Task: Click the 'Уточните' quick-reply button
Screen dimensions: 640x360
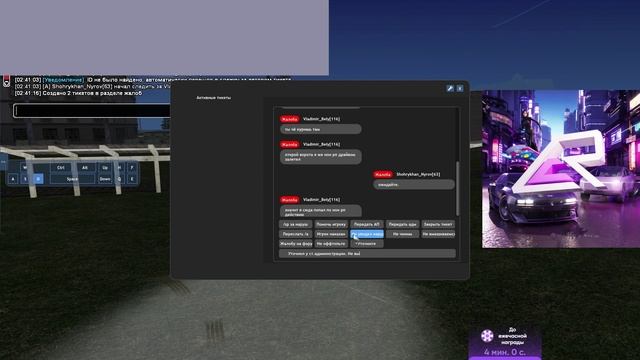Action: 367,244
